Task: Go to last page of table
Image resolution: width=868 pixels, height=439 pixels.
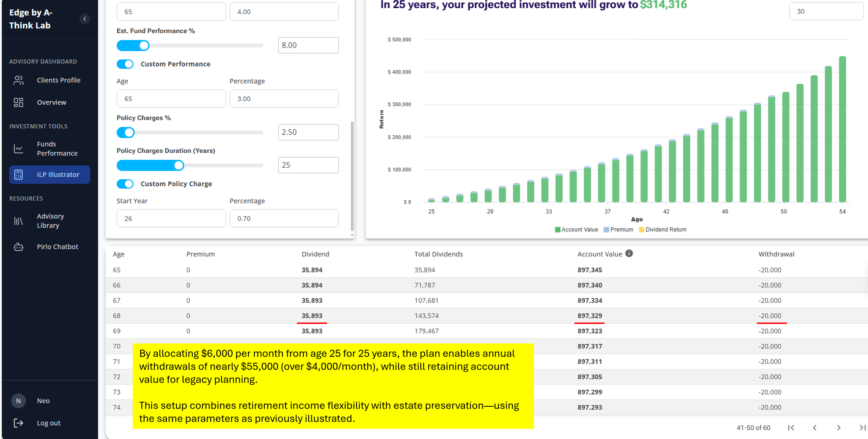Action: point(862,428)
